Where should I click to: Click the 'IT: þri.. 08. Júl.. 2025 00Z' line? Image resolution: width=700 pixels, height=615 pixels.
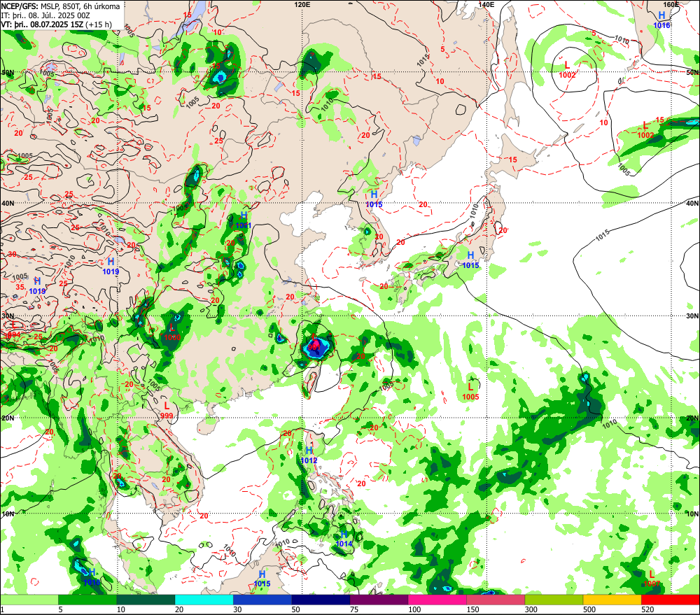click(x=45, y=15)
